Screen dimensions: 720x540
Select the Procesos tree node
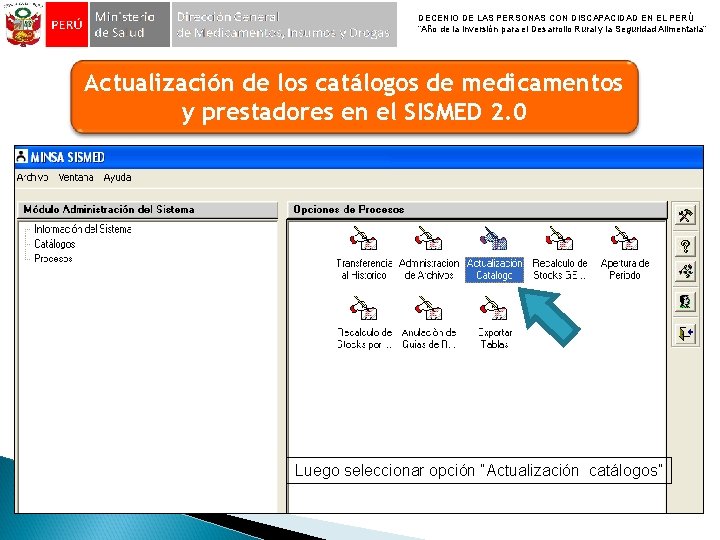click(53, 259)
